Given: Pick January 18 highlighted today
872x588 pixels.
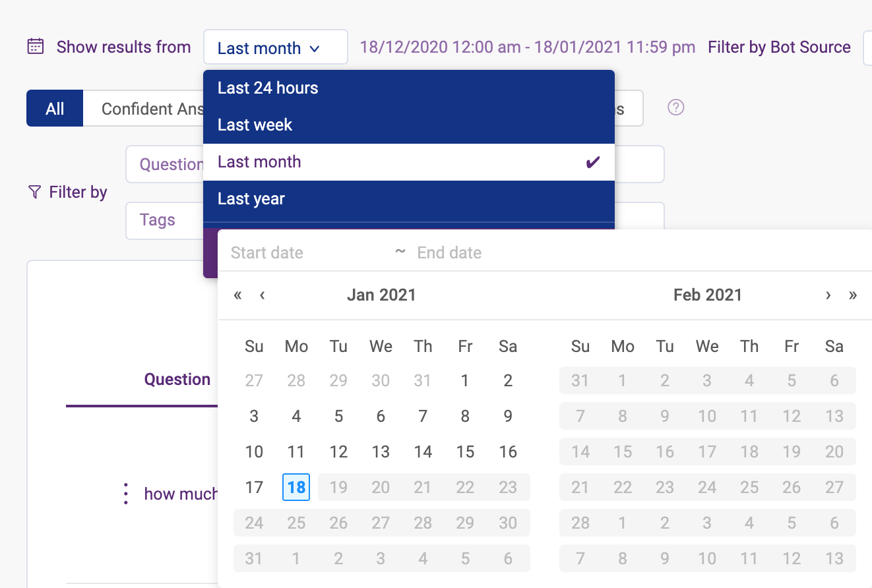Looking at the screenshot, I should click(296, 487).
